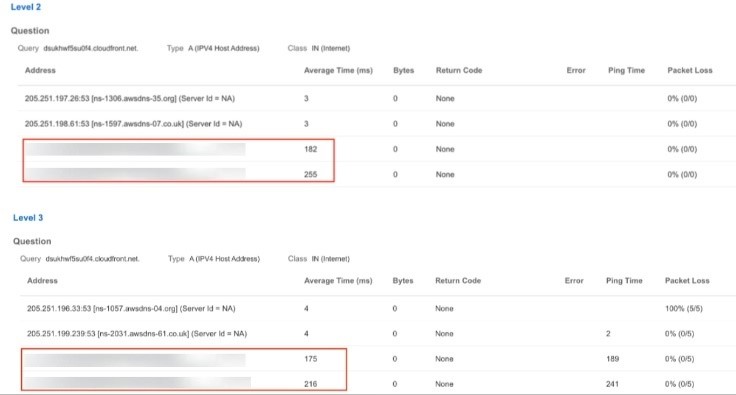Select ping time value 189
This screenshot has width=736, height=395.
pos(613,359)
